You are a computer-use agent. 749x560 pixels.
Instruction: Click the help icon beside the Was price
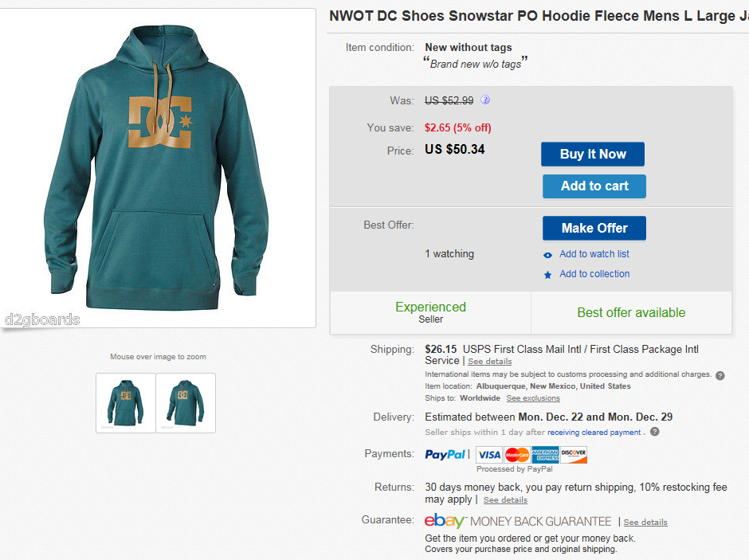tap(484, 100)
